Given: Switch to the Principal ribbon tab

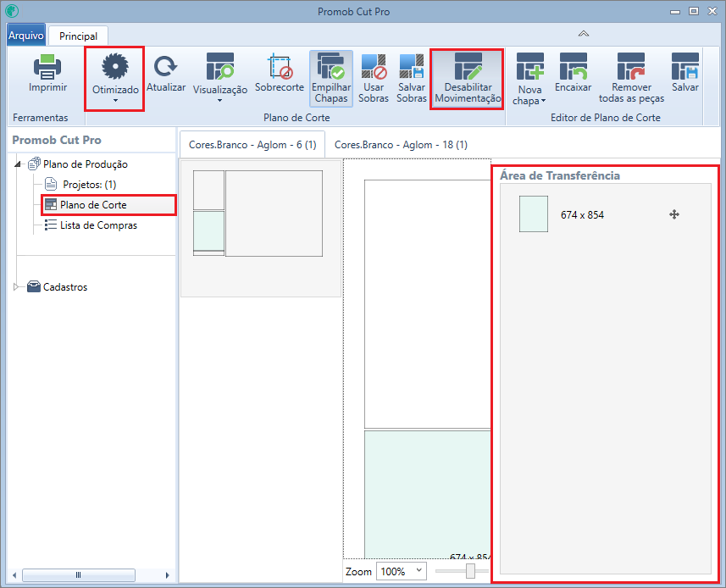Looking at the screenshot, I should (x=78, y=36).
